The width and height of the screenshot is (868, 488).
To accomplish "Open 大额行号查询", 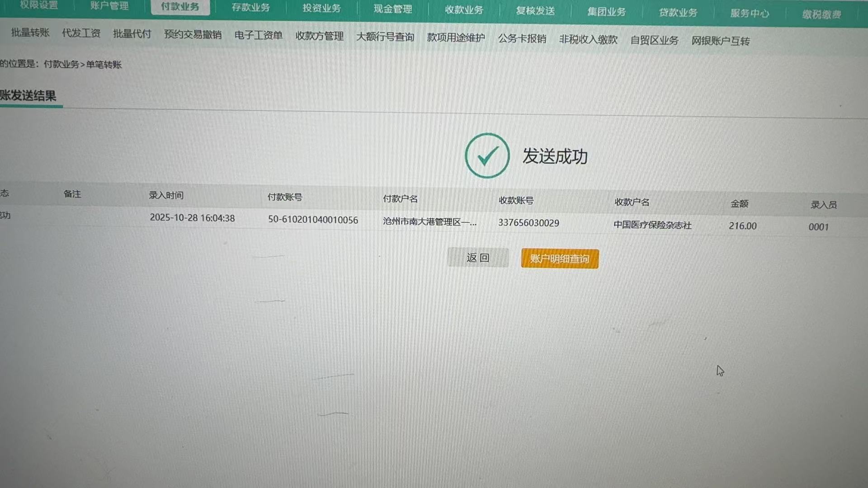I will (385, 37).
